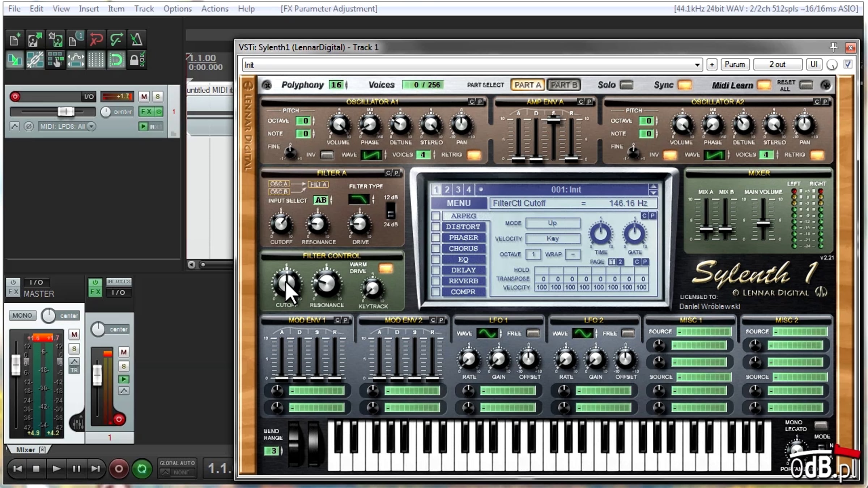The height and width of the screenshot is (488, 868).
Task: Click the Param button
Action: point(735,65)
